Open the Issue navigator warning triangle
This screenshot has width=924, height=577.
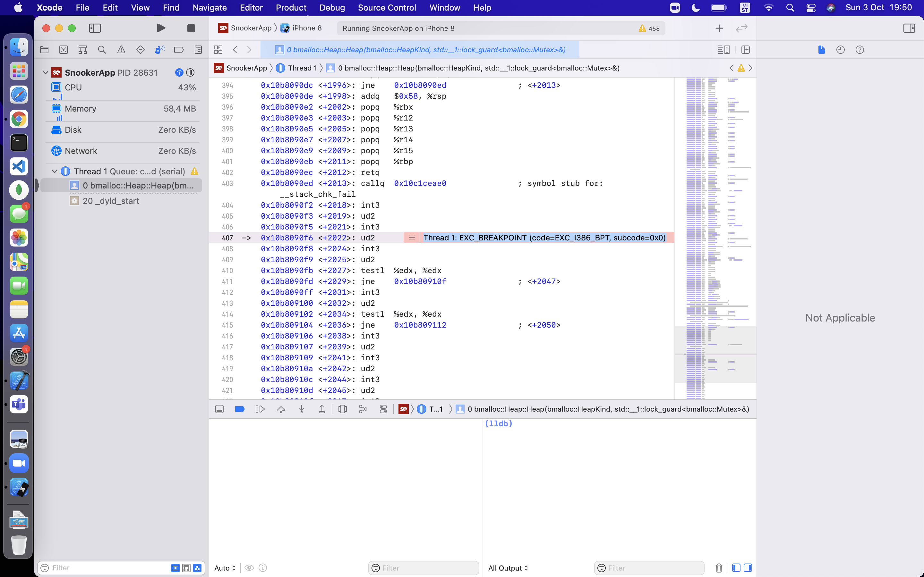click(121, 50)
